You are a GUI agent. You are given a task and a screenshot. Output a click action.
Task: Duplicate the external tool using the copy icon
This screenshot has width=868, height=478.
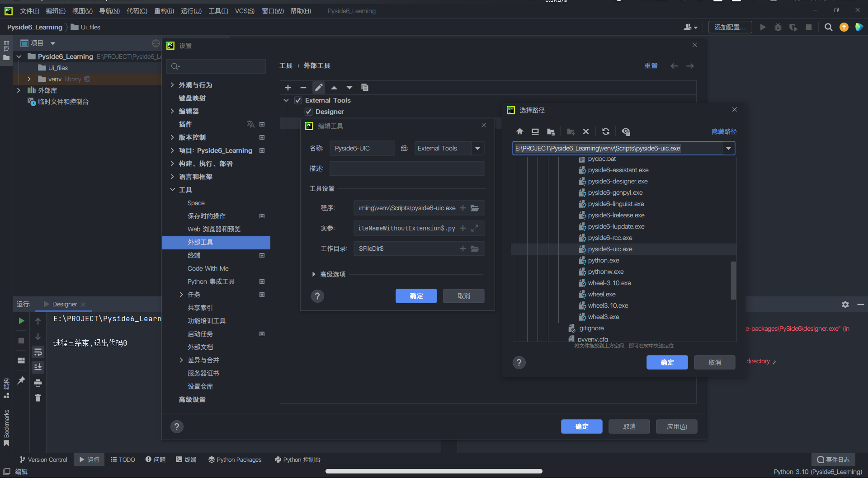365,88
